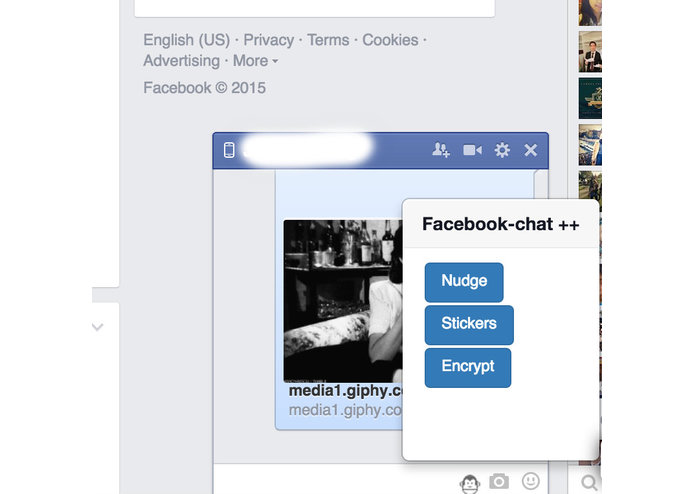The width and height of the screenshot is (695, 494).
Task: Click the search magnifier in the chat sidebar
Action: [x=589, y=482]
